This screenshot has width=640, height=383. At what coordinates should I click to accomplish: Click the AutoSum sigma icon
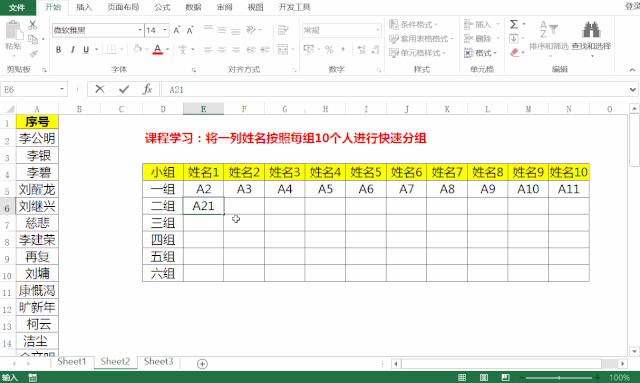514,24
